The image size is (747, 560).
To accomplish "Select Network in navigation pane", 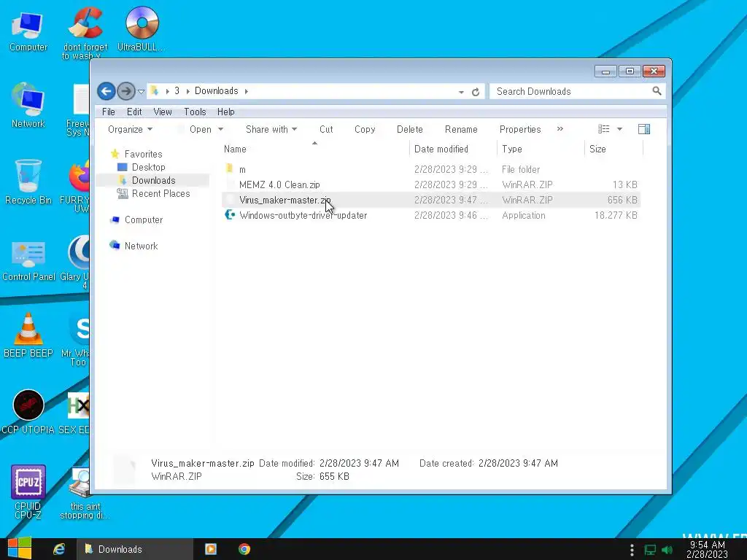I will (x=141, y=246).
